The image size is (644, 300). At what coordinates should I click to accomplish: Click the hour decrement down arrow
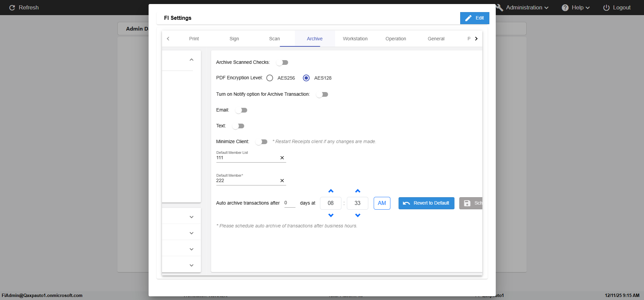pyautogui.click(x=331, y=215)
